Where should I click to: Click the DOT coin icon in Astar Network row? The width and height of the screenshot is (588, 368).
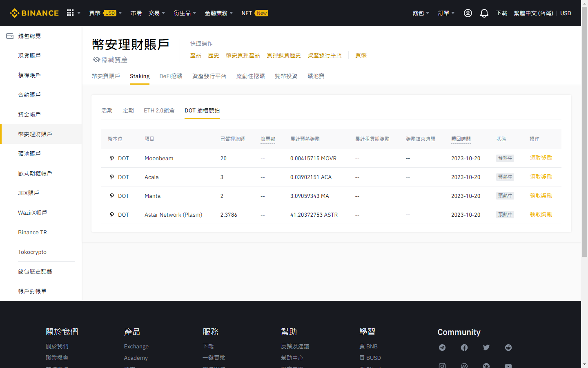point(111,215)
